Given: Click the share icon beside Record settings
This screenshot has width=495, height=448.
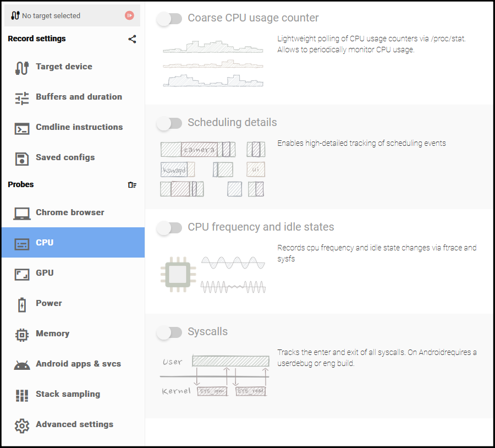Looking at the screenshot, I should tap(132, 39).
